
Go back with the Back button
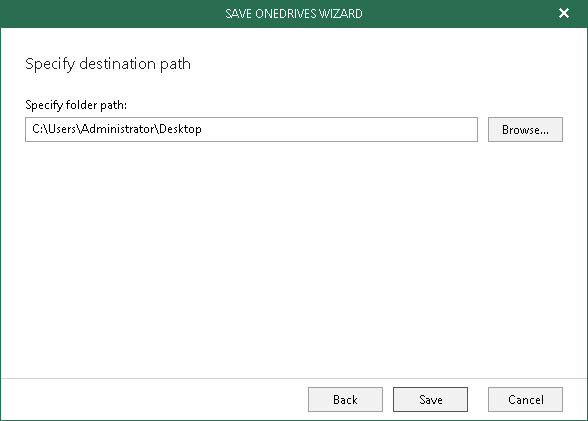[345, 399]
